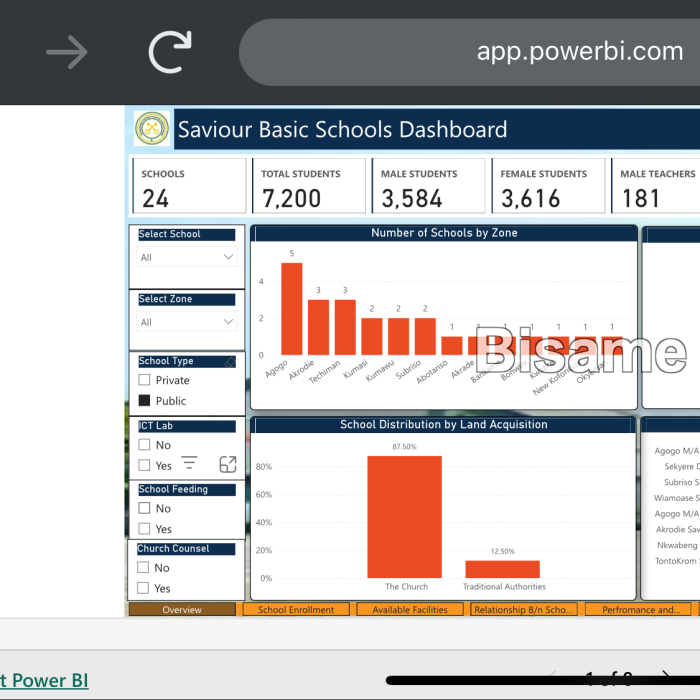
Task: Select the Kumawu bar in zone chart
Action: [x=398, y=337]
